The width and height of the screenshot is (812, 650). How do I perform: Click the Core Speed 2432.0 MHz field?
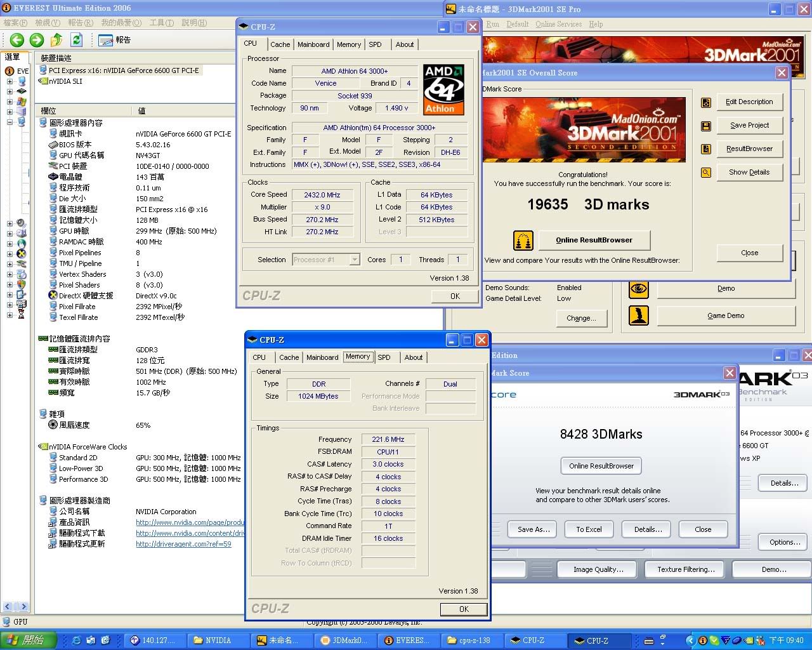point(322,195)
